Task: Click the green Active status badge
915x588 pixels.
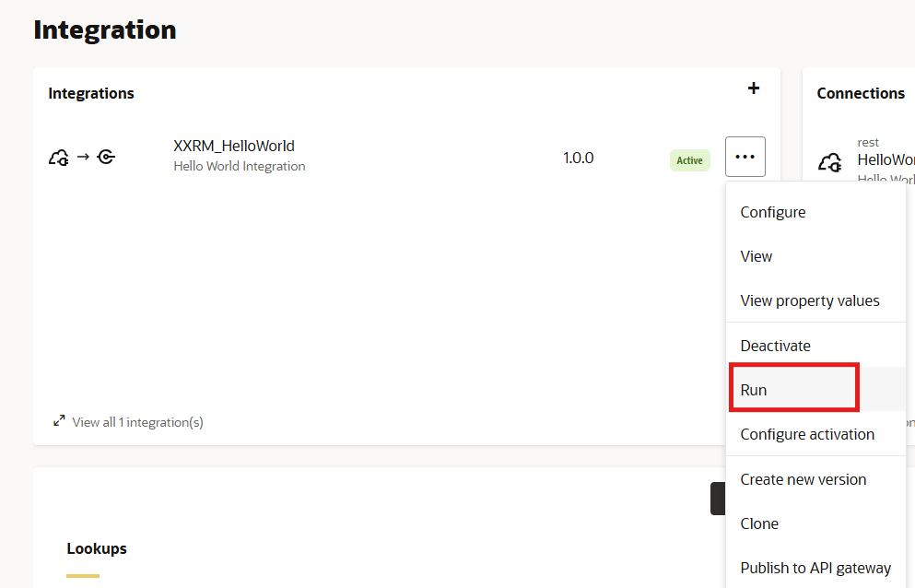Action: click(689, 160)
